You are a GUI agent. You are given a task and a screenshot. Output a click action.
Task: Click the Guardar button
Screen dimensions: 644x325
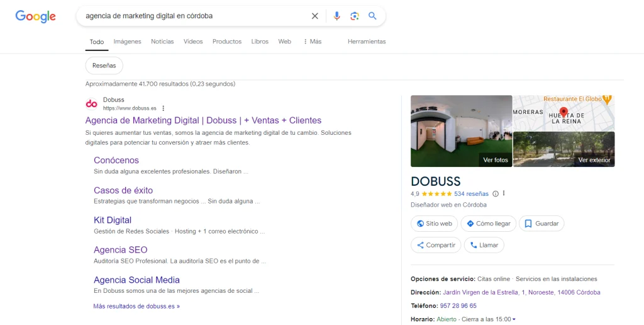tap(541, 224)
